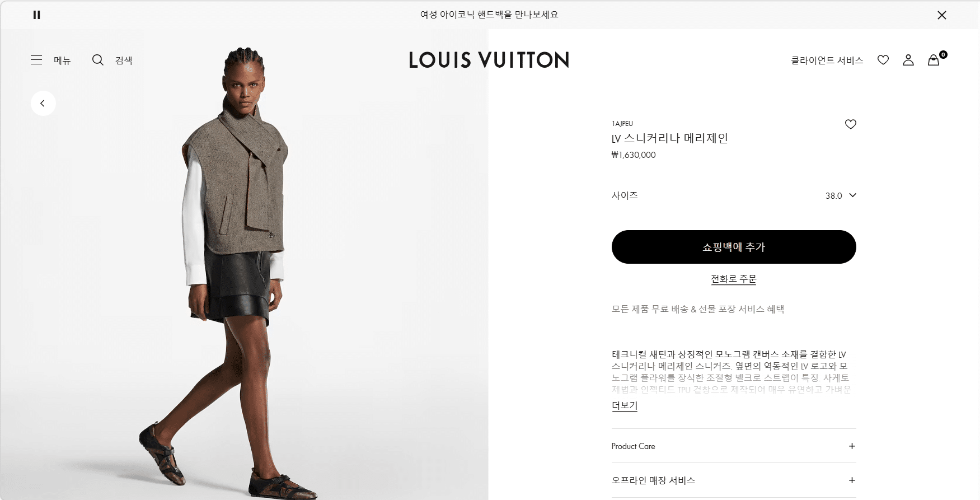
Task: Open 클라이언트 서비스 menu item
Action: click(x=827, y=60)
